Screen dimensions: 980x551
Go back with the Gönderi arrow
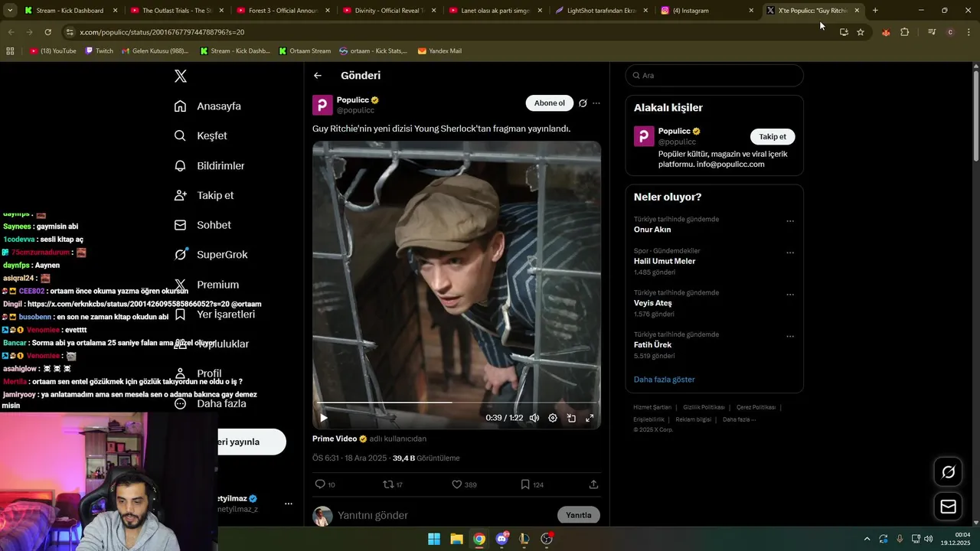coord(318,76)
